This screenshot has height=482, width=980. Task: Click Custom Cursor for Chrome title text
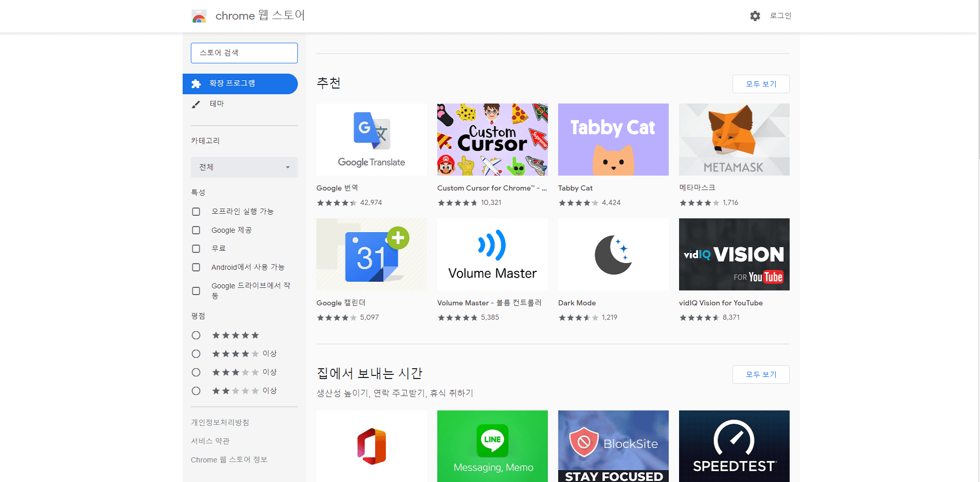[492, 188]
